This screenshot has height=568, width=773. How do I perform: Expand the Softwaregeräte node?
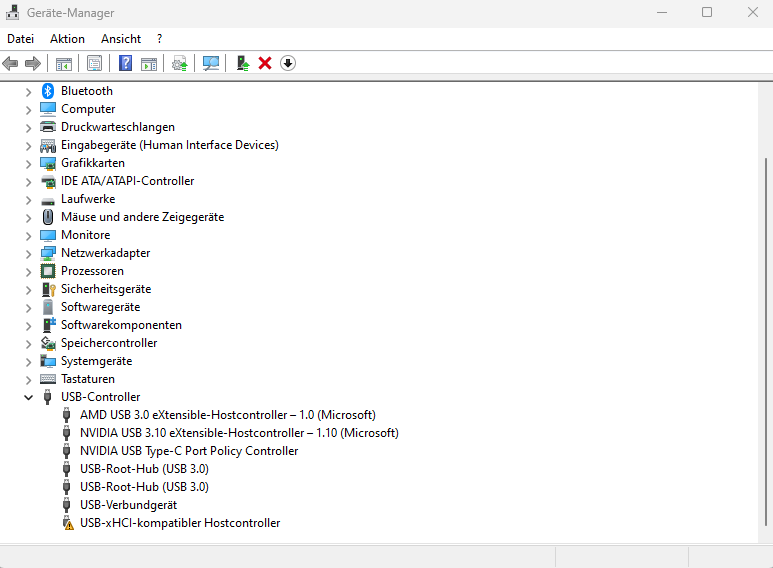28,308
